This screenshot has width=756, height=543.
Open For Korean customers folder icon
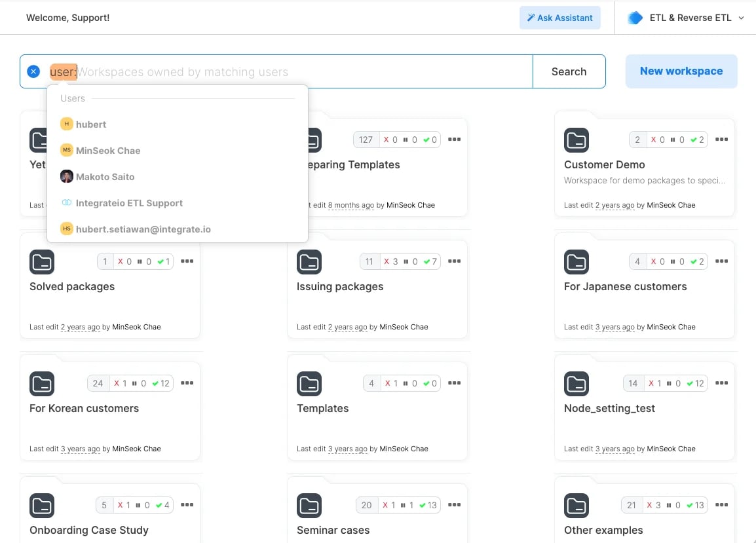pos(42,384)
